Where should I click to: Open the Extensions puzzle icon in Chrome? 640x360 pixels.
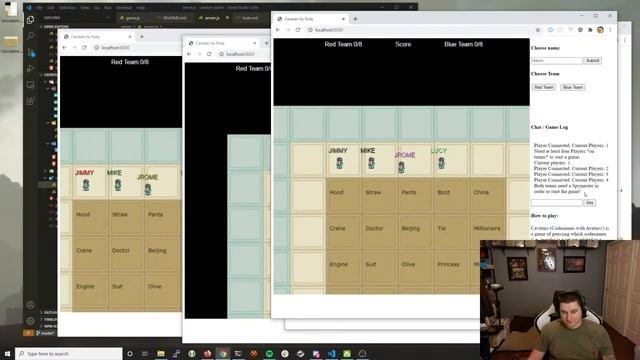click(x=590, y=30)
